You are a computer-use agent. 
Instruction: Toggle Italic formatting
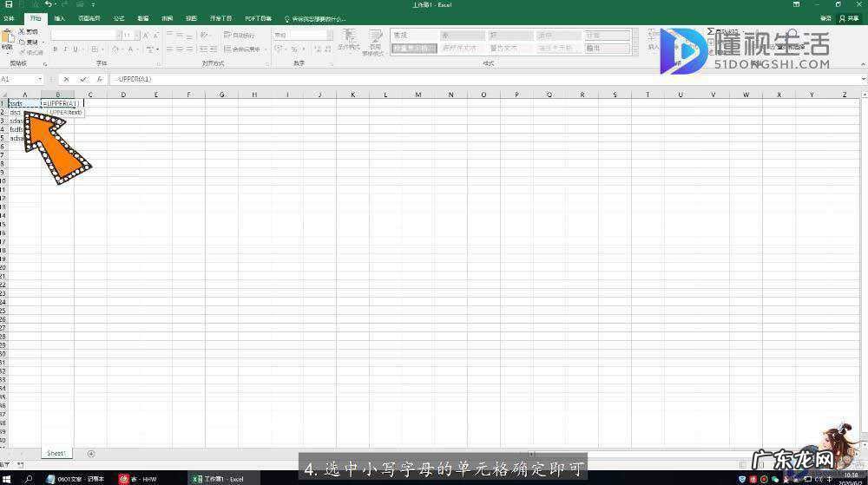tap(64, 49)
